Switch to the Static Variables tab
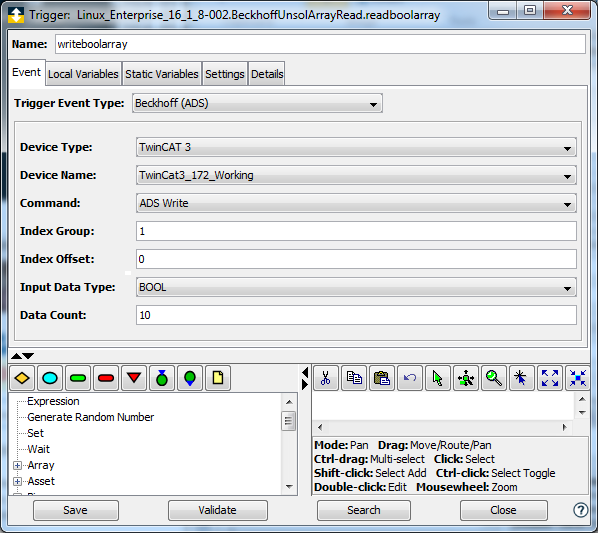The image size is (598, 533). coord(162,74)
